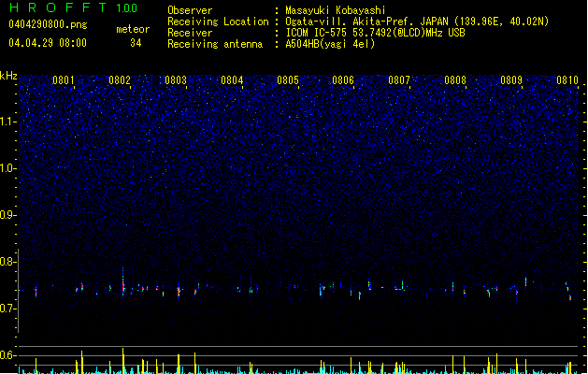
Task: Select the filename 0404290800.png
Action: [48, 25]
